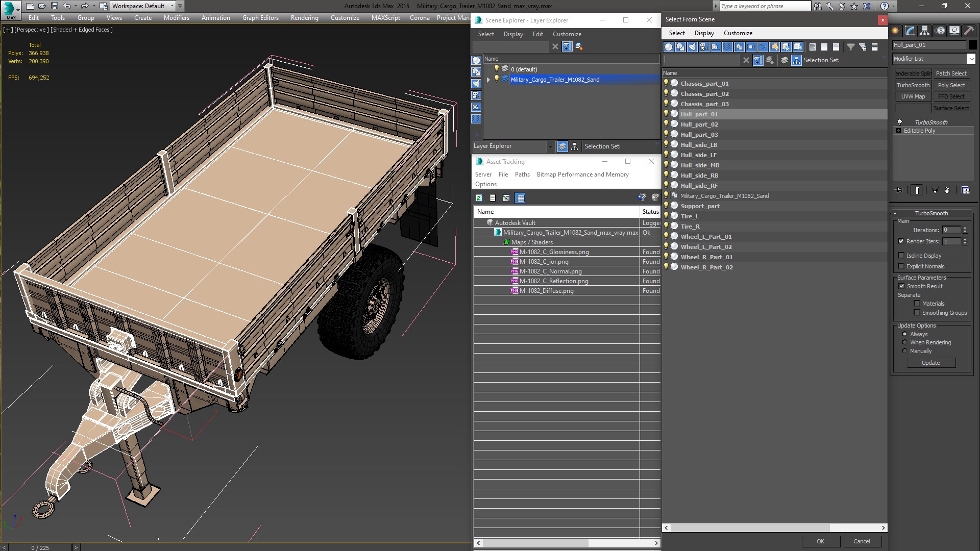This screenshot has height=551, width=980.
Task: Click the Save file icon in title bar
Action: tap(54, 6)
